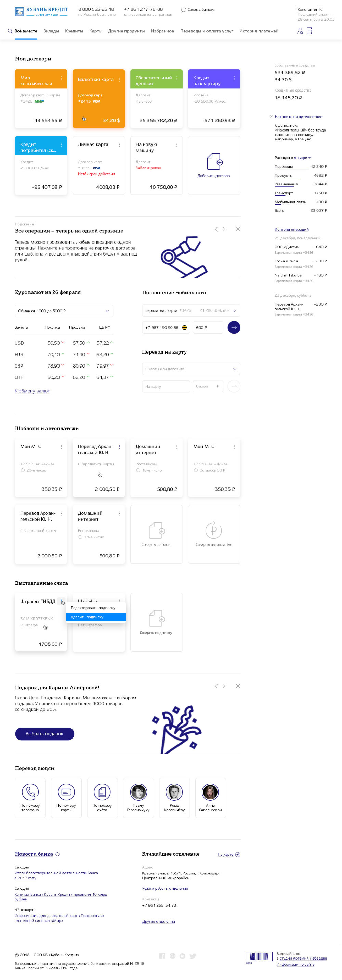Screen dimensions: 342x980
Task: Select Павлу Герасимчуку contact avatar
Action: tap(138, 792)
